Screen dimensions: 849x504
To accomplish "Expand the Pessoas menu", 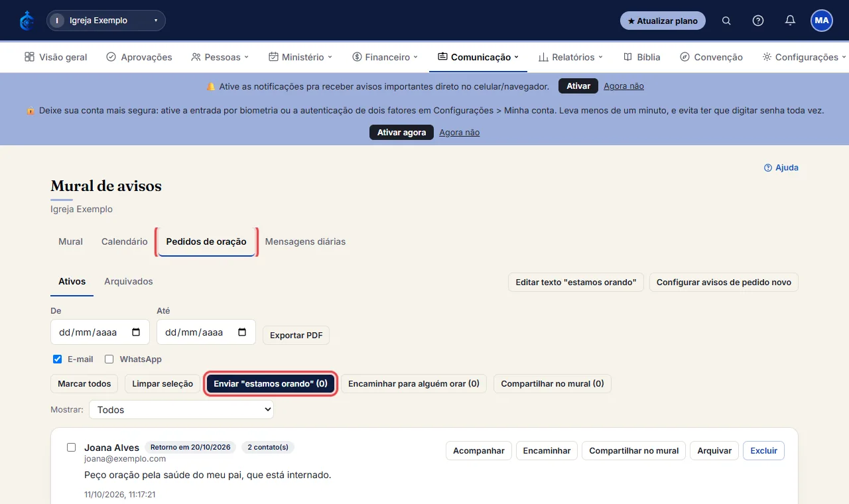I will coord(220,57).
